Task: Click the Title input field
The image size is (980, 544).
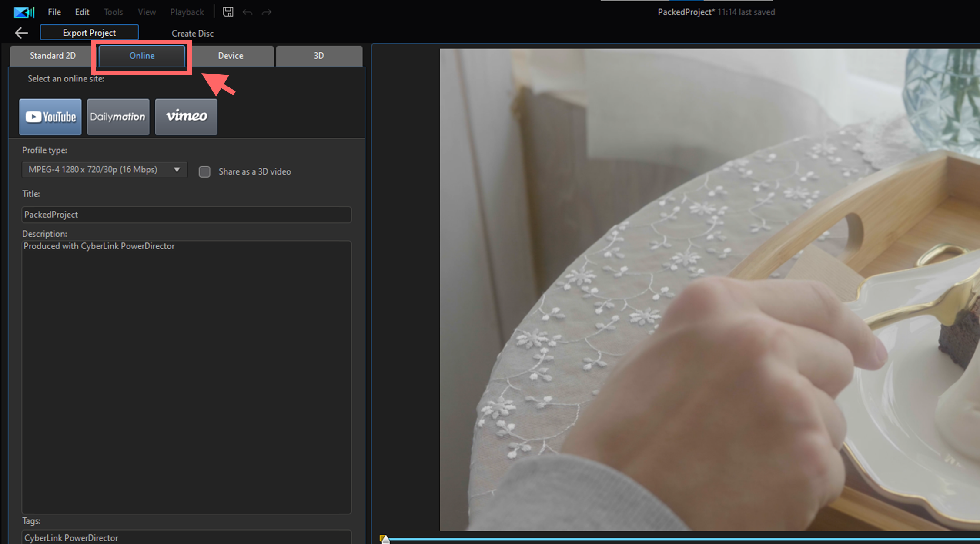Action: coord(187,215)
